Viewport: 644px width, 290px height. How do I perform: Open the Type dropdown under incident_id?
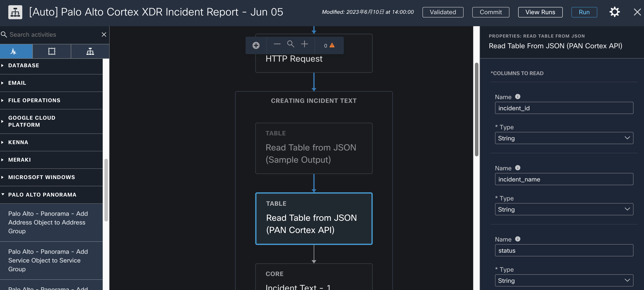click(x=564, y=138)
